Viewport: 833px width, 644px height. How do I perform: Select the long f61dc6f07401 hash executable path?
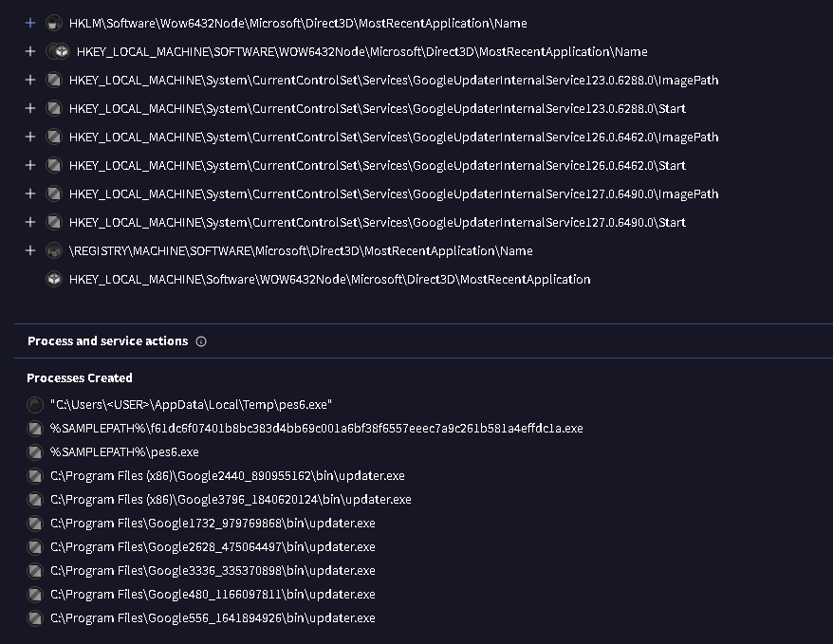tap(316, 429)
